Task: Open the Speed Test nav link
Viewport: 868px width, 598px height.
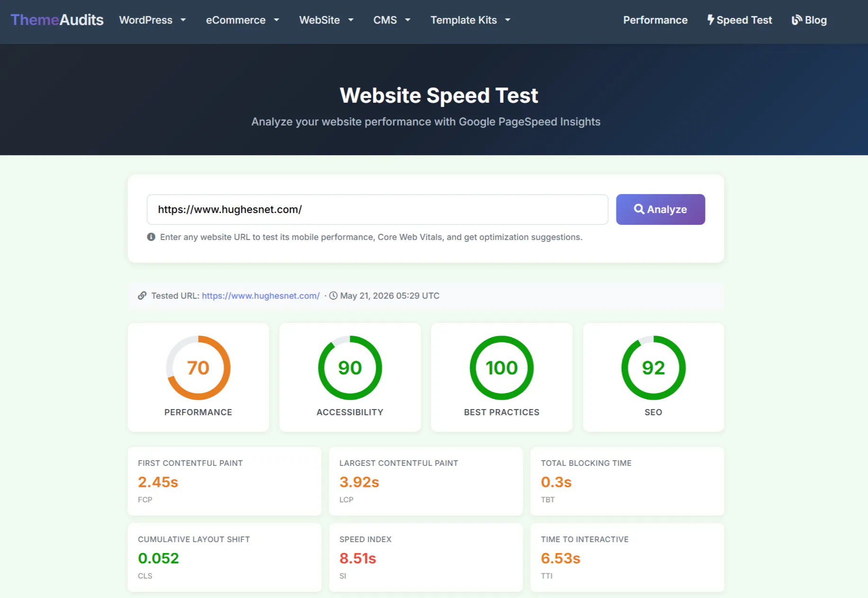Action: point(740,20)
